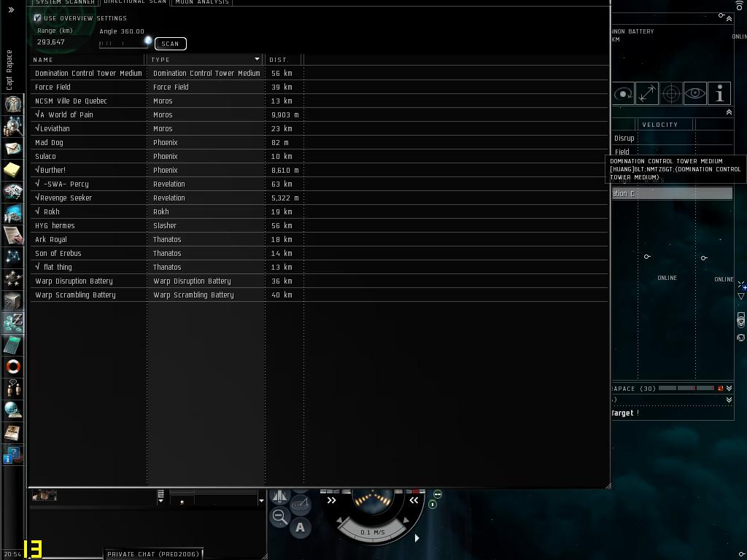Select the HYG hermes Slasher row
Image resolution: width=747 pixels, height=560 pixels.
[320, 226]
